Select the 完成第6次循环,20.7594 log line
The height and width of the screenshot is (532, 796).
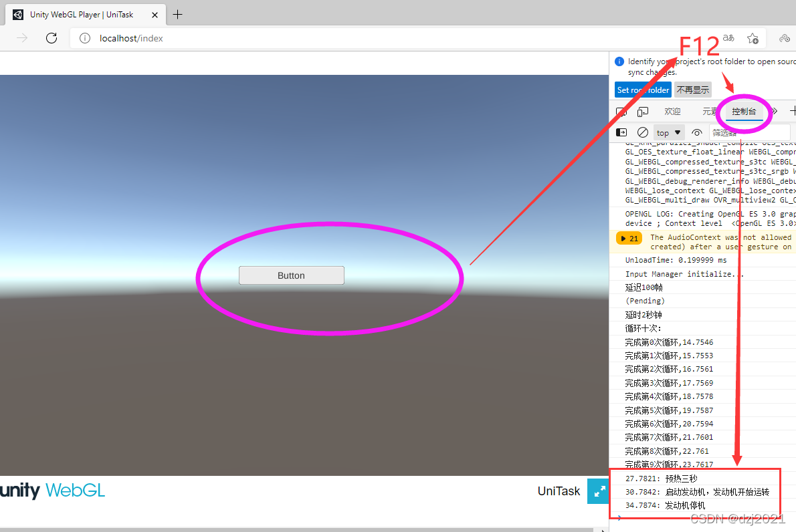(x=702, y=424)
